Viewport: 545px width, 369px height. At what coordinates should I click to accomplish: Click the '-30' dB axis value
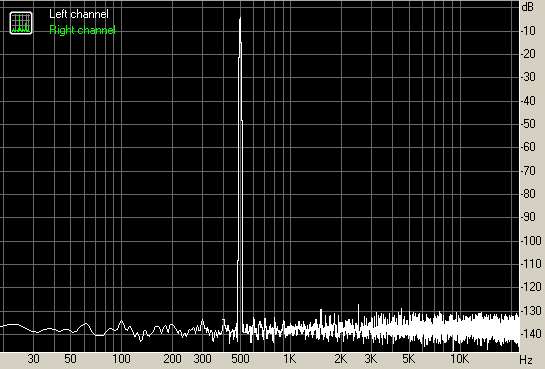pos(528,77)
